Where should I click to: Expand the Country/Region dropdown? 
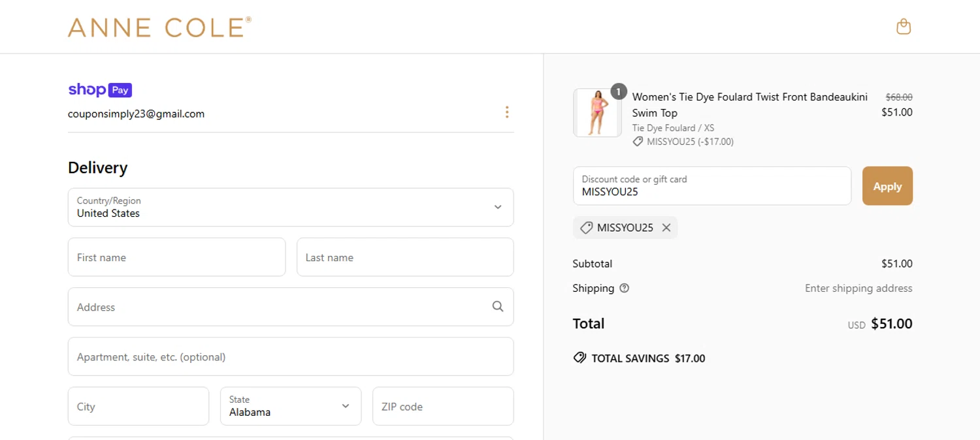coord(291,207)
